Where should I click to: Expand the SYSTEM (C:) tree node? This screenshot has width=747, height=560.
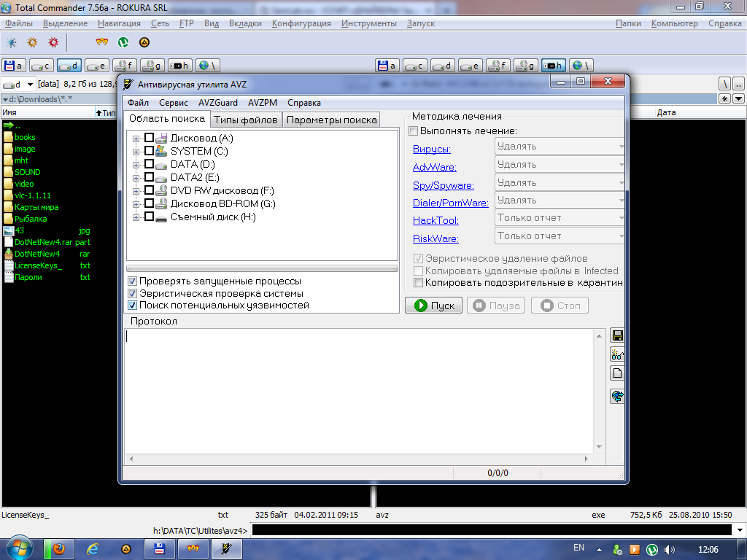coord(136,152)
